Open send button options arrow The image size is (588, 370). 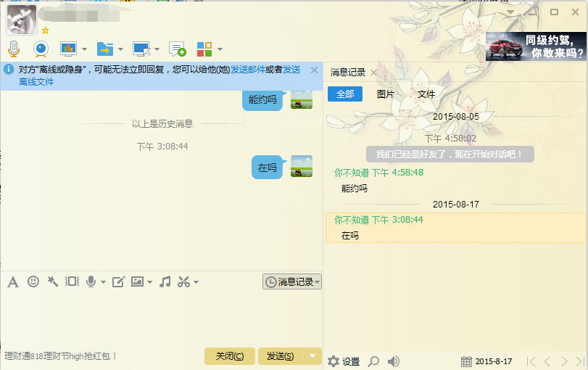coord(312,355)
